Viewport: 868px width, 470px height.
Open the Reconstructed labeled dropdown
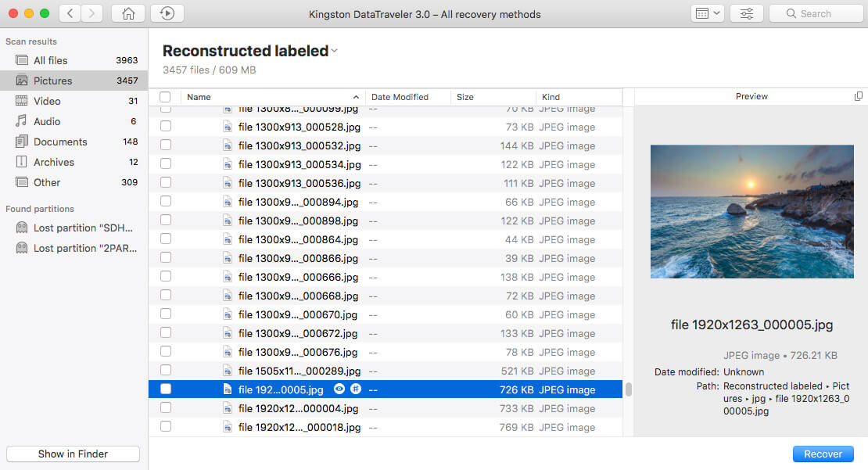(x=334, y=50)
